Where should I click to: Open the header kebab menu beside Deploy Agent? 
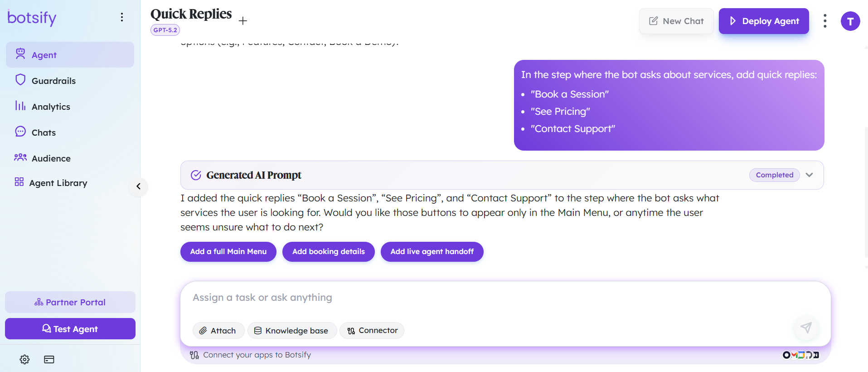(x=825, y=21)
